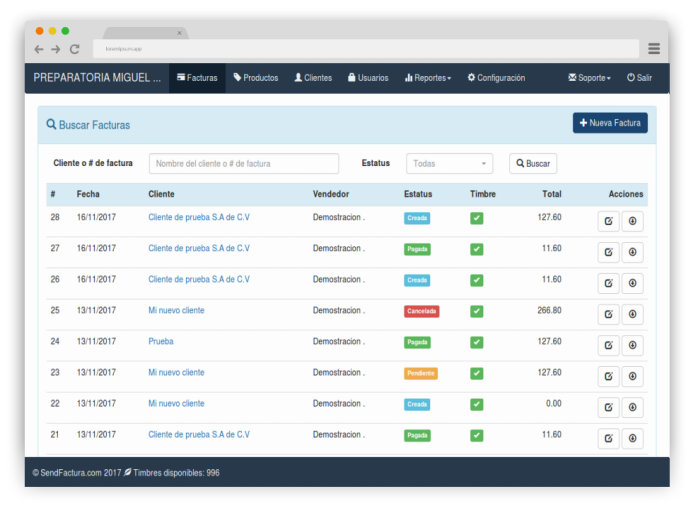Click the download icon for invoice 21
Image resolution: width=695 pixels, height=506 pixels.
point(632,439)
